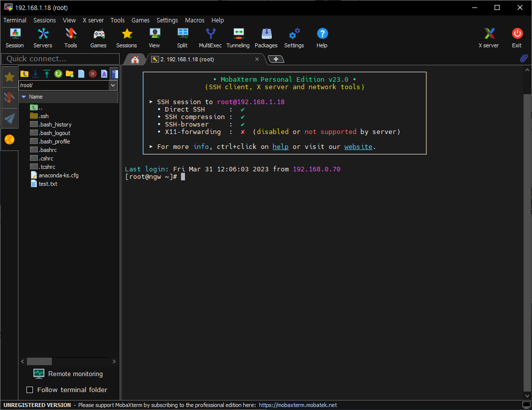532x410 pixels.
Task: Expand the /root/ path dropdown
Action: tap(113, 85)
